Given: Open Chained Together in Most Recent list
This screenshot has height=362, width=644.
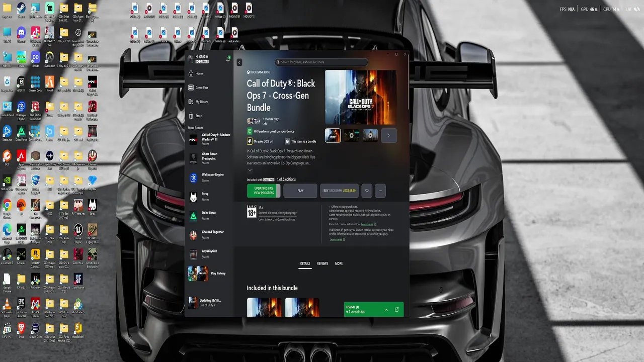Looking at the screenshot, I should (x=208, y=235).
